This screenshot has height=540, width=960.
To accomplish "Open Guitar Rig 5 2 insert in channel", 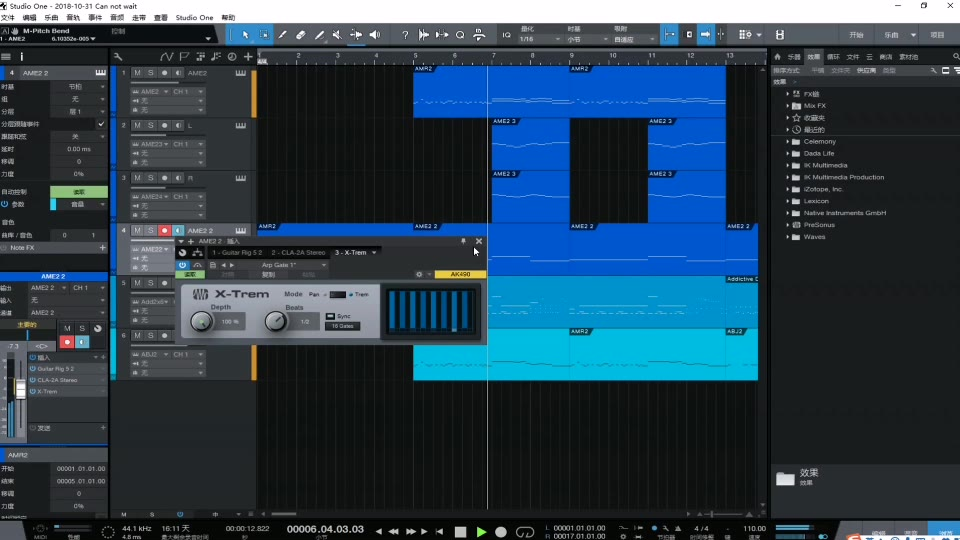I will tap(56, 369).
